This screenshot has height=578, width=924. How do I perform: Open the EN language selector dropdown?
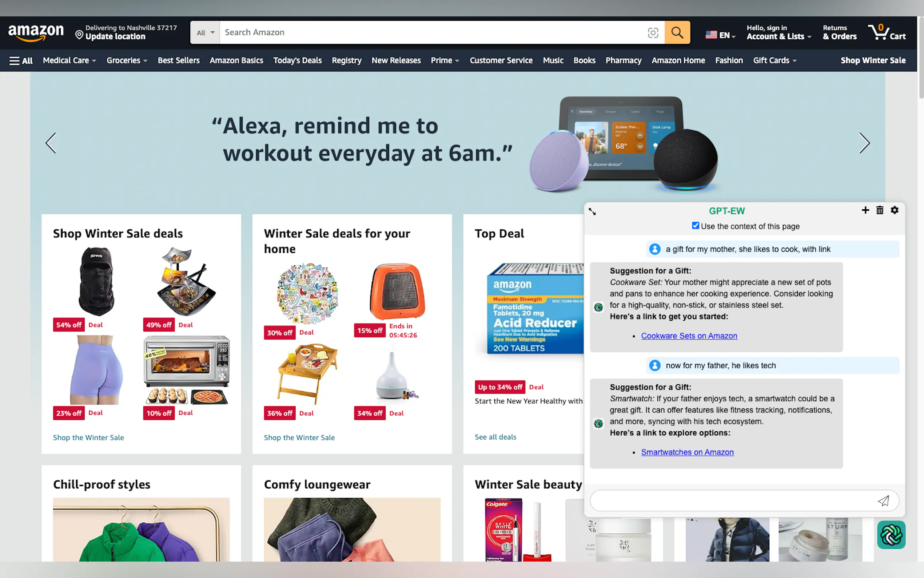(x=720, y=35)
